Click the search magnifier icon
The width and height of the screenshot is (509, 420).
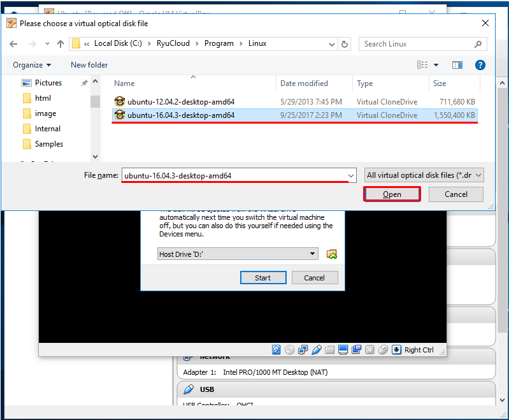tap(478, 44)
